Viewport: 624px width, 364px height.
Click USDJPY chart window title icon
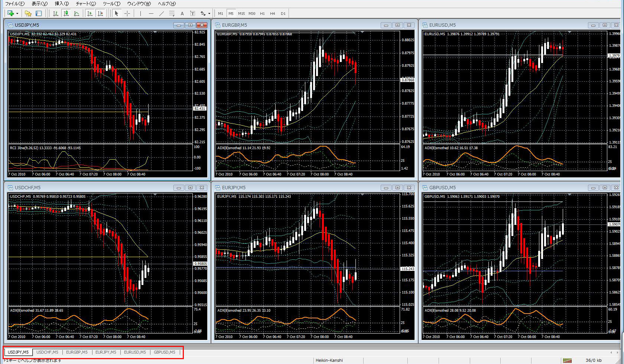point(10,25)
